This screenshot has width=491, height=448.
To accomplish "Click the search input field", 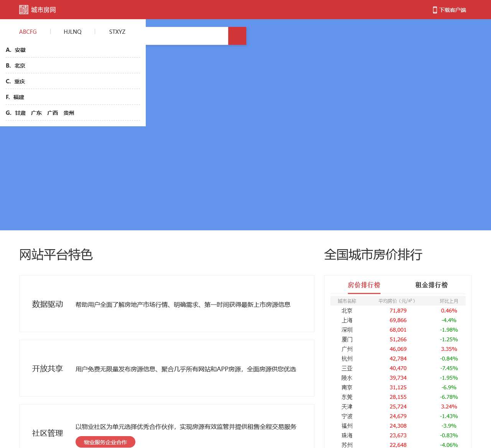I will pos(187,36).
